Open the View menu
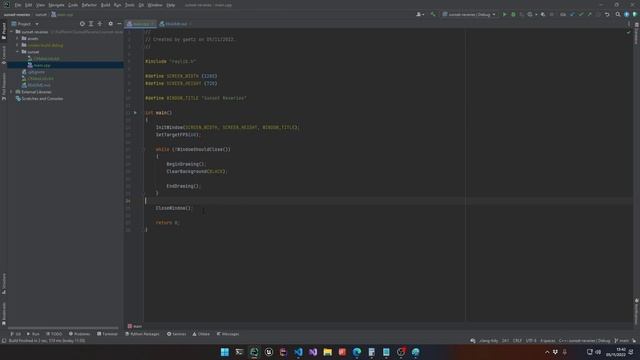The image size is (640, 360). coord(40,5)
